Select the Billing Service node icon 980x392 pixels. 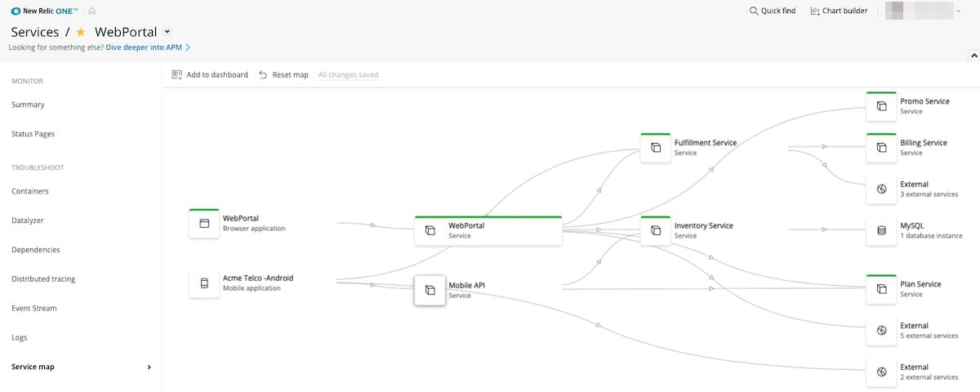coord(881,147)
